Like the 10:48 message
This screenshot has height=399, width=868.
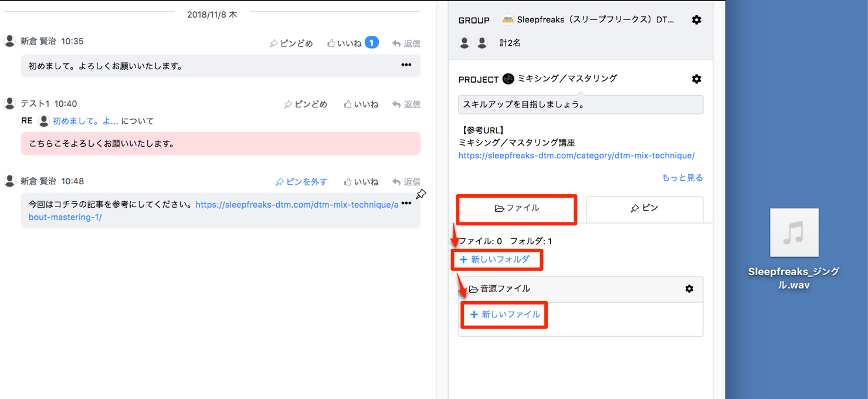point(361,182)
